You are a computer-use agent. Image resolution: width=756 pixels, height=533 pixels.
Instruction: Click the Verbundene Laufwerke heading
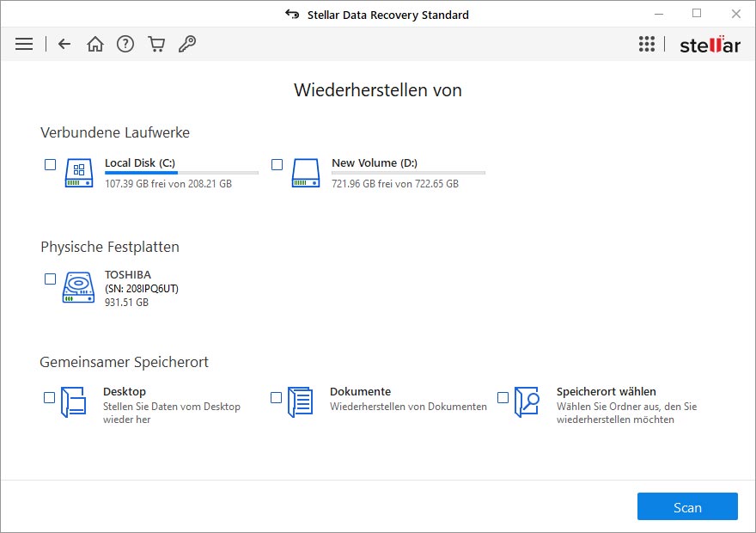[115, 132]
